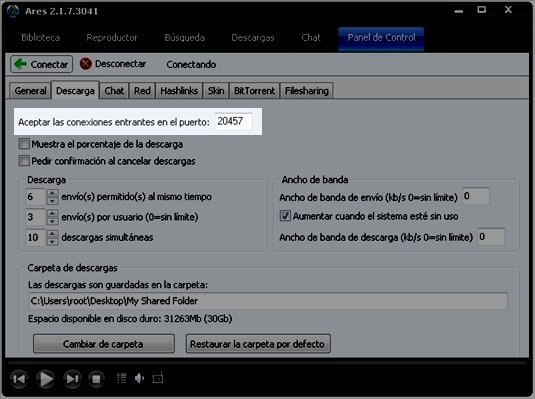Click the envíos por usuario field showing 3
Viewport: 535px width, 399px height.
click(x=36, y=217)
